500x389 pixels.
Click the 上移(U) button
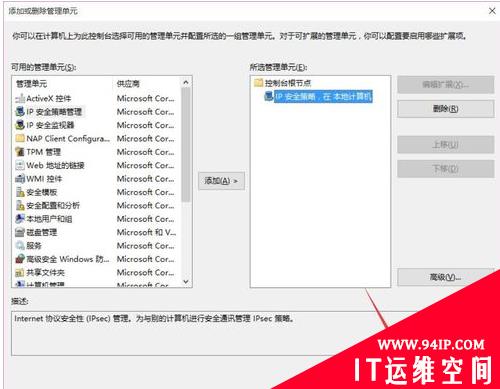[445, 145]
